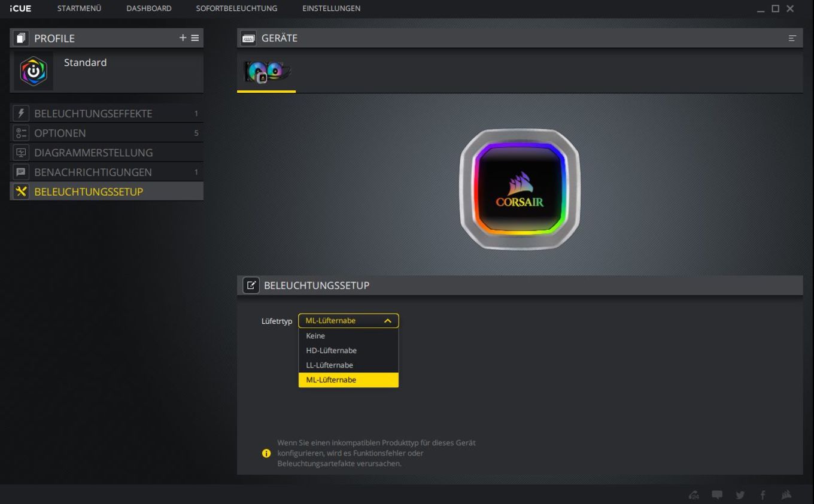Image resolution: width=814 pixels, height=504 pixels.
Task: Select the Corsair cooler device thumbnail
Action: coord(267,72)
